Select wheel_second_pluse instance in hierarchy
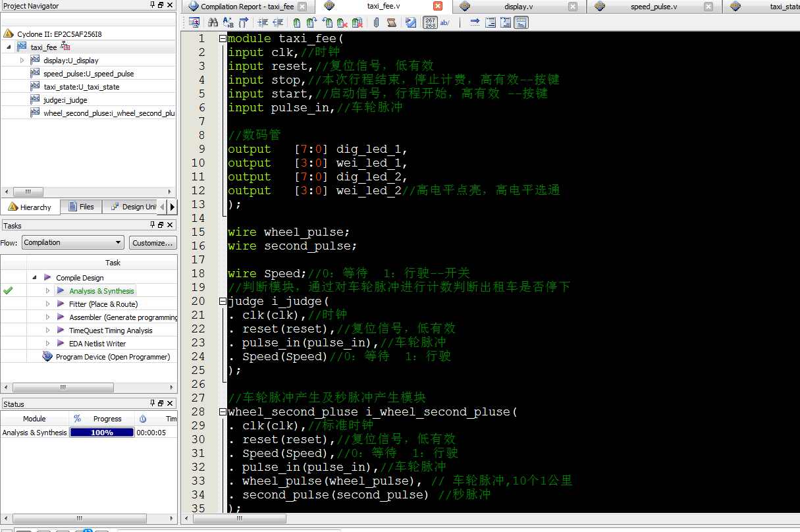Image resolution: width=800 pixels, height=532 pixels. [x=109, y=113]
